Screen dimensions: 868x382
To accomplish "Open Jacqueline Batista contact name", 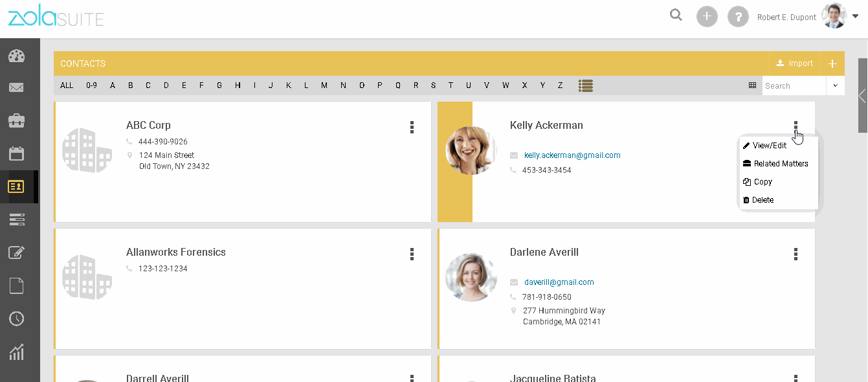I will click(x=553, y=377).
